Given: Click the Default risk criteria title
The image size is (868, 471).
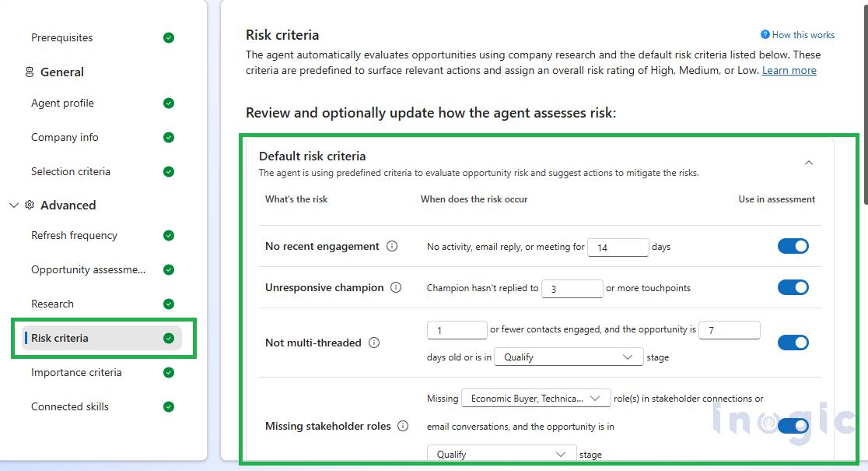Looking at the screenshot, I should [312, 156].
